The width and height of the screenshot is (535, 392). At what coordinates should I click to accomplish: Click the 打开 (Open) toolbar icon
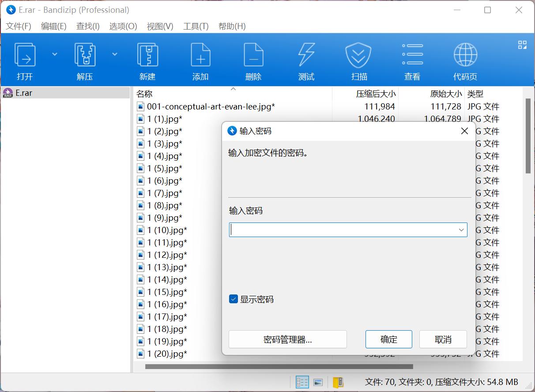coord(25,55)
